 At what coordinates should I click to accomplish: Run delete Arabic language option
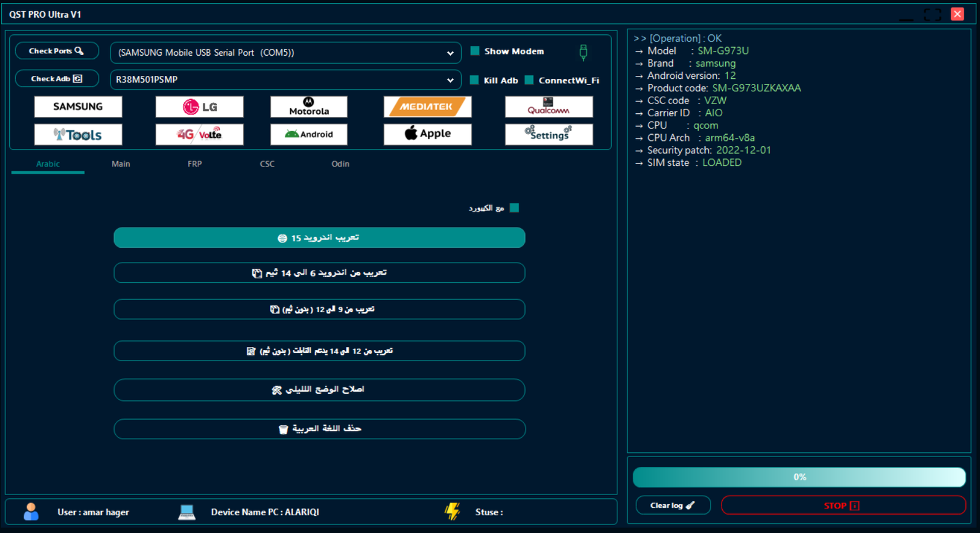click(319, 429)
